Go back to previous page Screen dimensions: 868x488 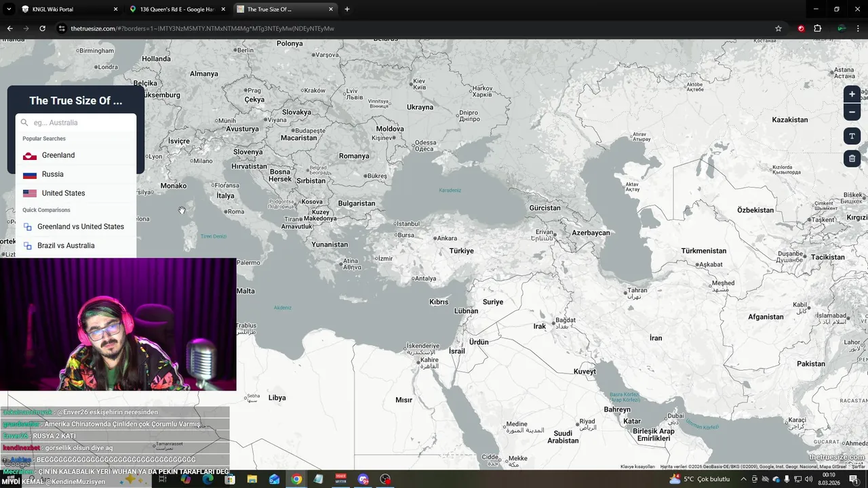[9, 28]
